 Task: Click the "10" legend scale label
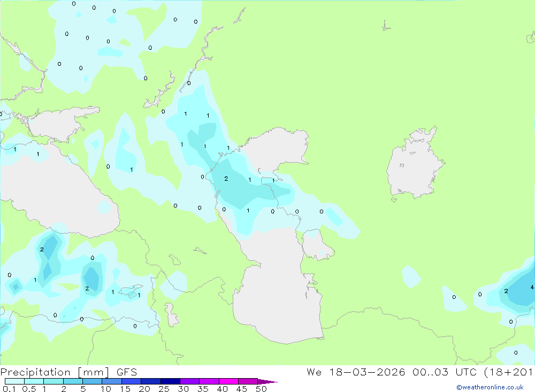[x=105, y=389]
